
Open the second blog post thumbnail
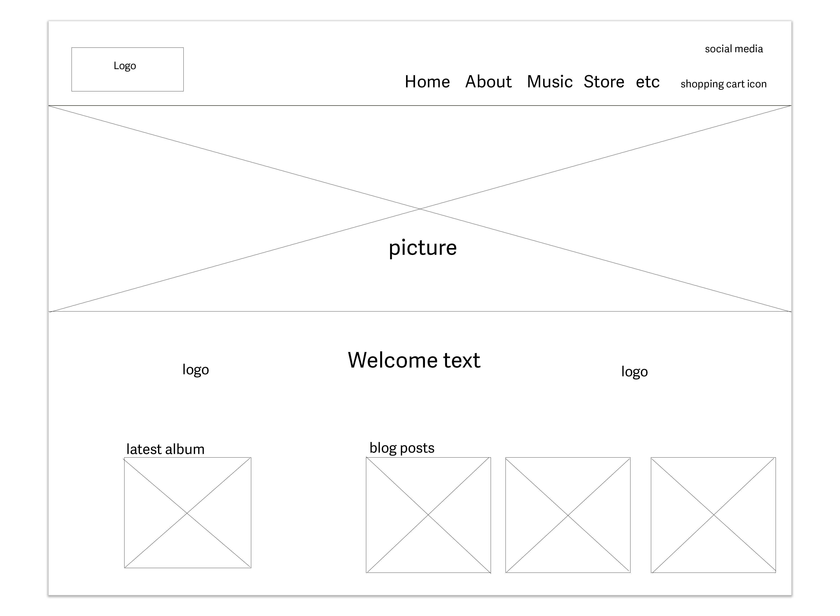(x=567, y=514)
